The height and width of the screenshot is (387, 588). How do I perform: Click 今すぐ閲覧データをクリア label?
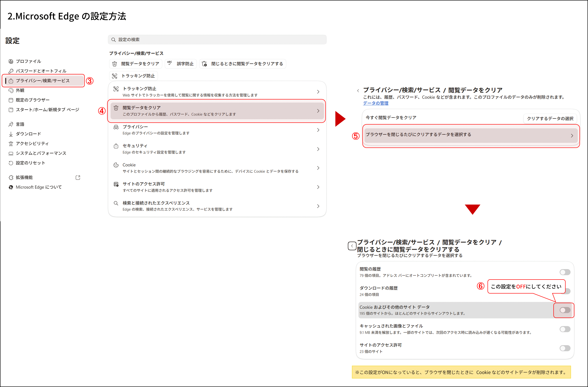pyautogui.click(x=391, y=118)
